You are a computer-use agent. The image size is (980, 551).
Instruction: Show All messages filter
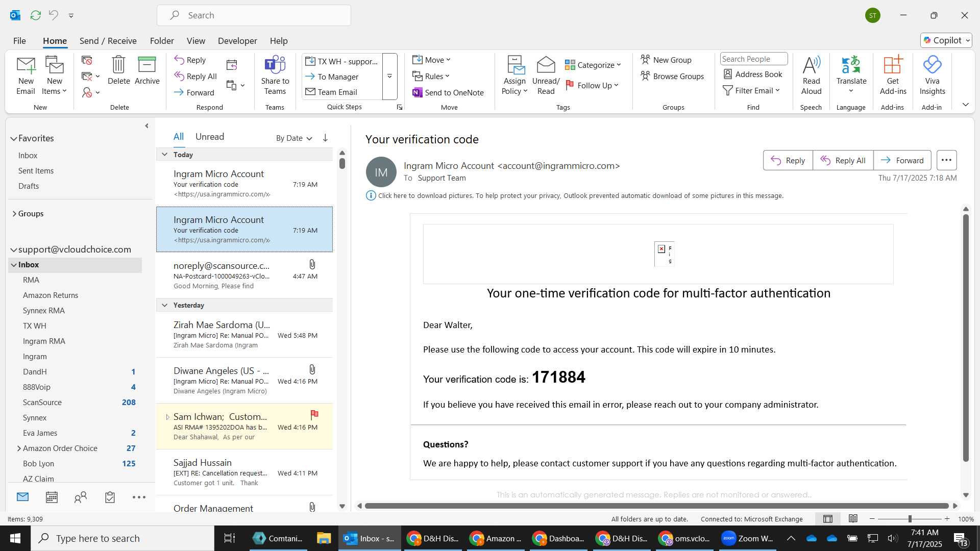click(178, 137)
